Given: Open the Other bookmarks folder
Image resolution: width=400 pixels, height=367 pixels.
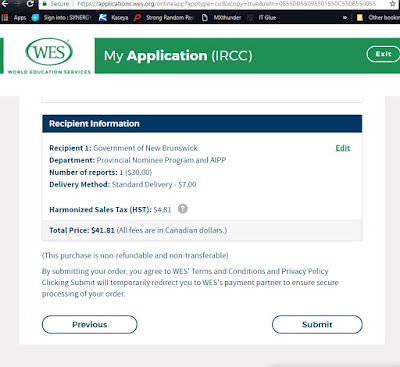Looking at the screenshot, I should (378, 18).
